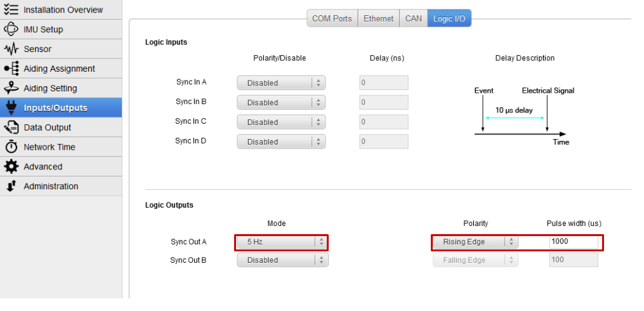Switch to the COM Ports tab

click(332, 18)
